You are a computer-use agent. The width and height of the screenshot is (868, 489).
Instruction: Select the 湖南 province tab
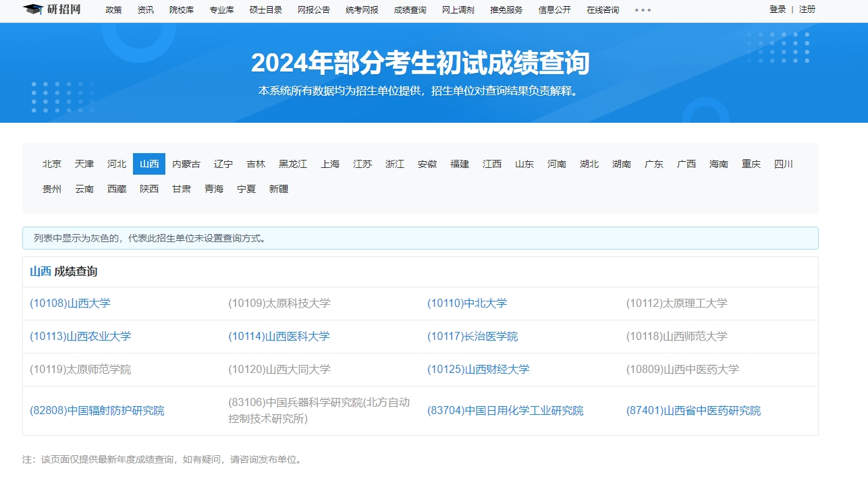click(x=622, y=164)
